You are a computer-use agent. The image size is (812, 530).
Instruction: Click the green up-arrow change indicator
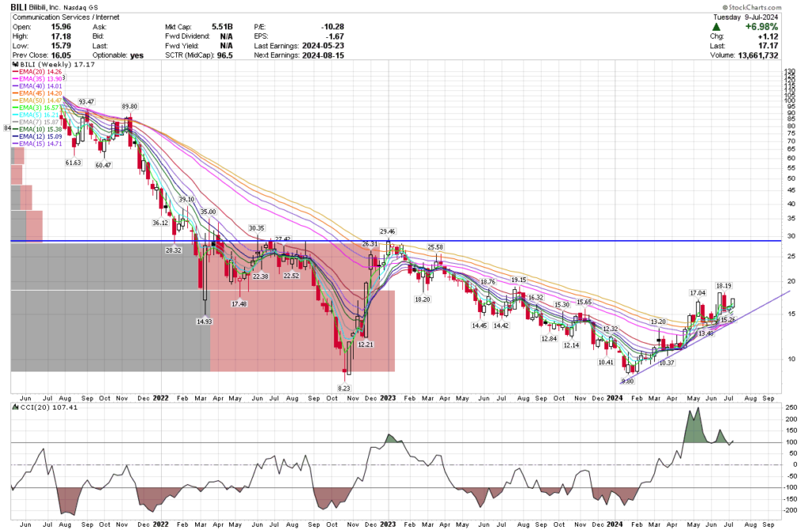tap(716, 25)
